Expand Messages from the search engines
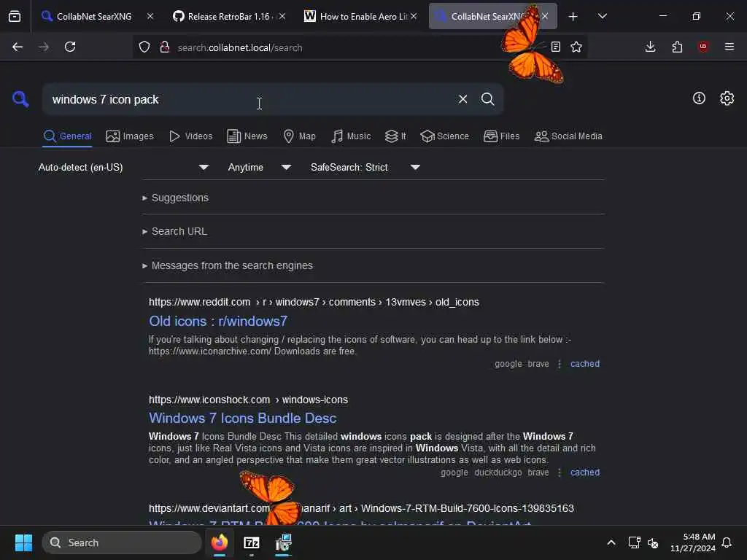 228,265
